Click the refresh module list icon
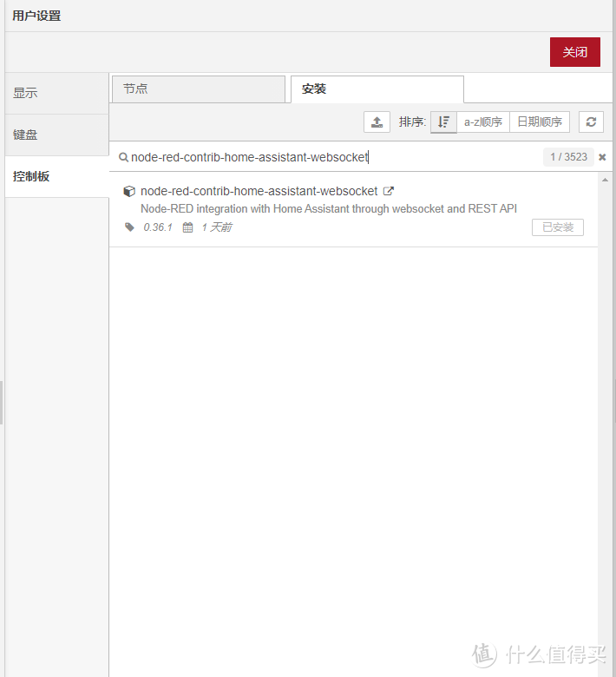The image size is (616, 677). pyautogui.click(x=591, y=122)
